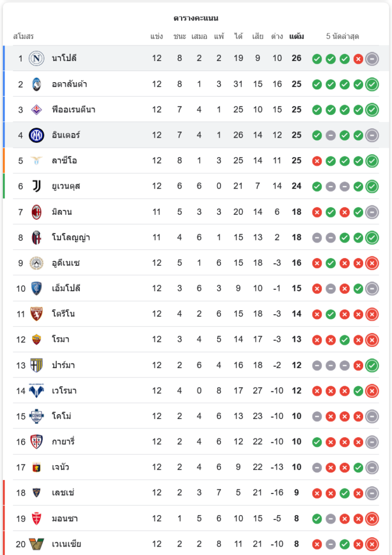Image resolution: width=392 pixels, height=555 pixels.
Task: Click the 5 นัดล่าสุด column header
Action: (x=343, y=37)
